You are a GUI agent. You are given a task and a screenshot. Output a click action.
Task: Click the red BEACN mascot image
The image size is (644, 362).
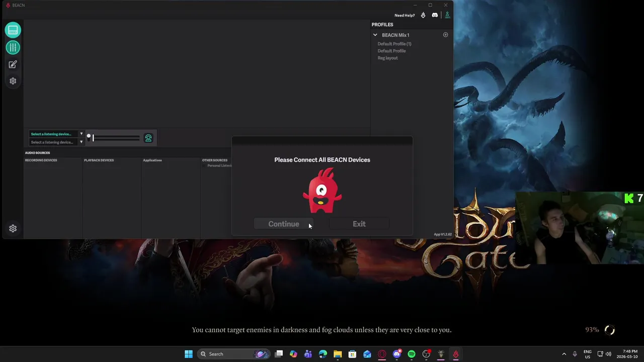[x=322, y=191]
